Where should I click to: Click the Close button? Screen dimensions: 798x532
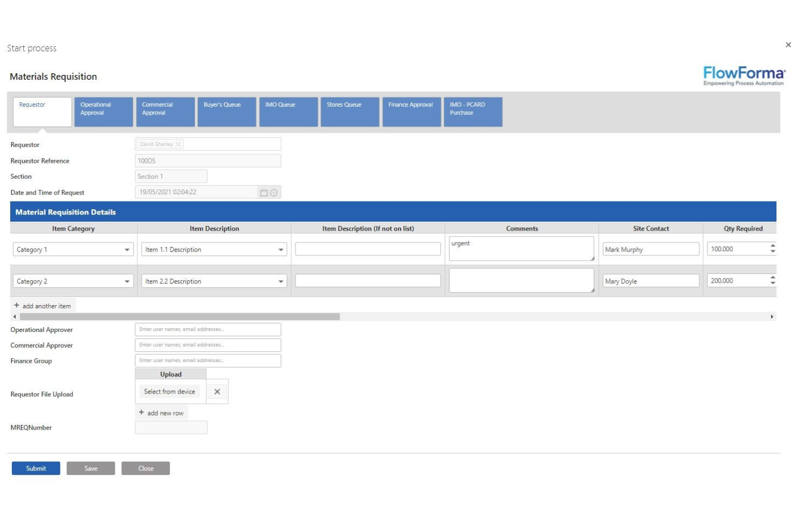coord(146,468)
